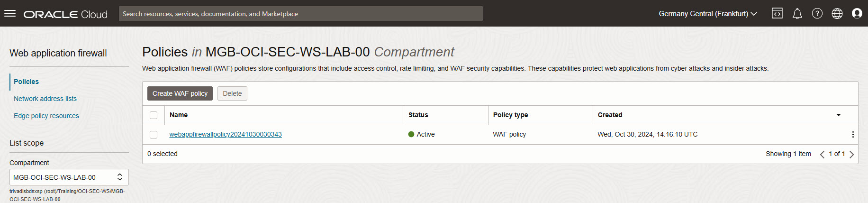Open the Cloud Shell developer tools icon
868x203 pixels.
tap(777, 13)
